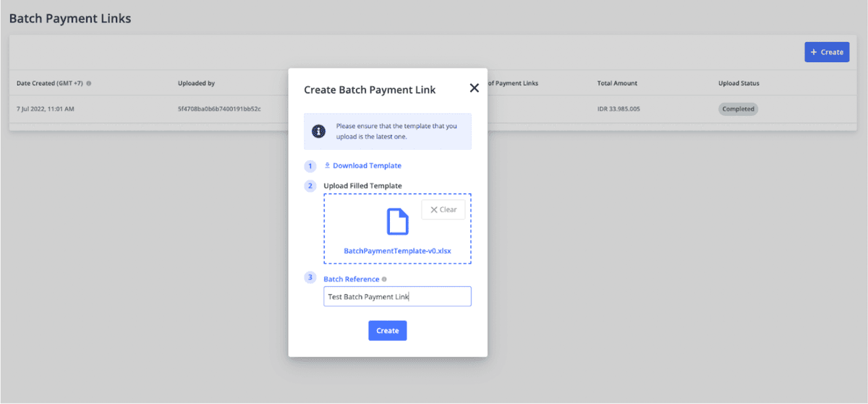The width and height of the screenshot is (868, 404).
Task: Click the download icon beside Download Template
Action: (327, 166)
